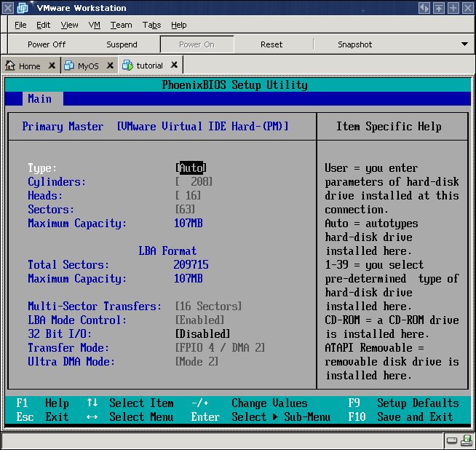476x450 pixels.
Task: Click the hard disk status icon
Action: (x=452, y=440)
